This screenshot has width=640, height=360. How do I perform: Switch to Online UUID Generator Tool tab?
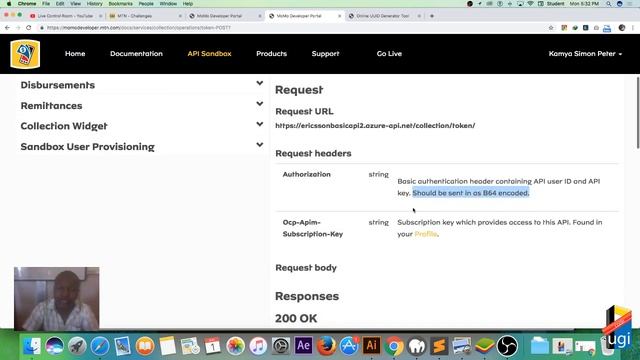coord(384,16)
